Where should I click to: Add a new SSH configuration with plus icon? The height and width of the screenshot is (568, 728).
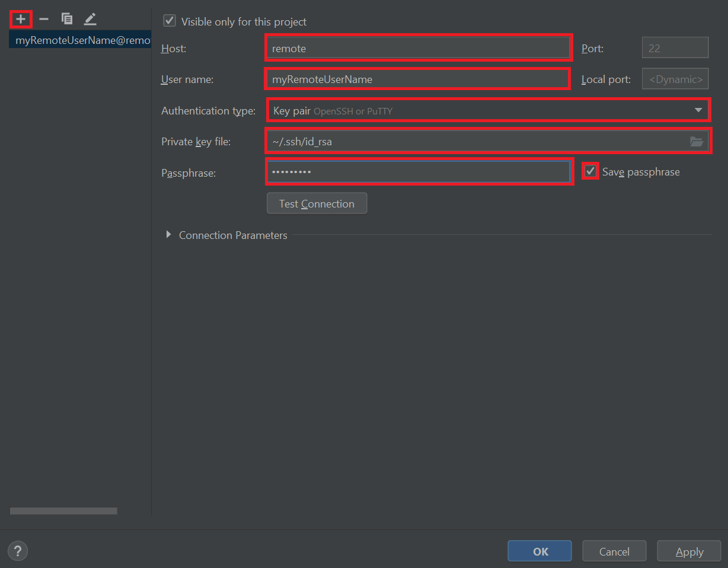pyautogui.click(x=21, y=19)
